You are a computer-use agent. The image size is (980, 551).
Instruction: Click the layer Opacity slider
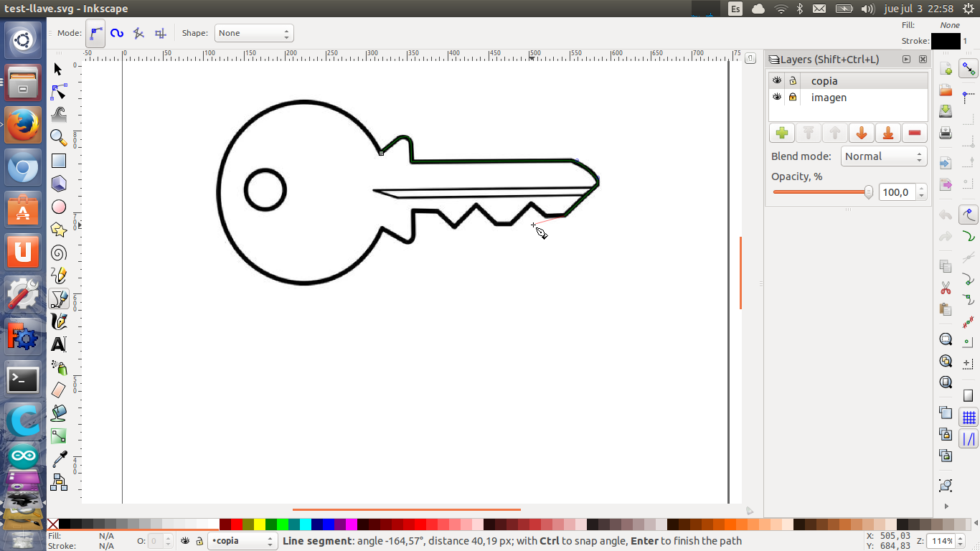coord(821,192)
